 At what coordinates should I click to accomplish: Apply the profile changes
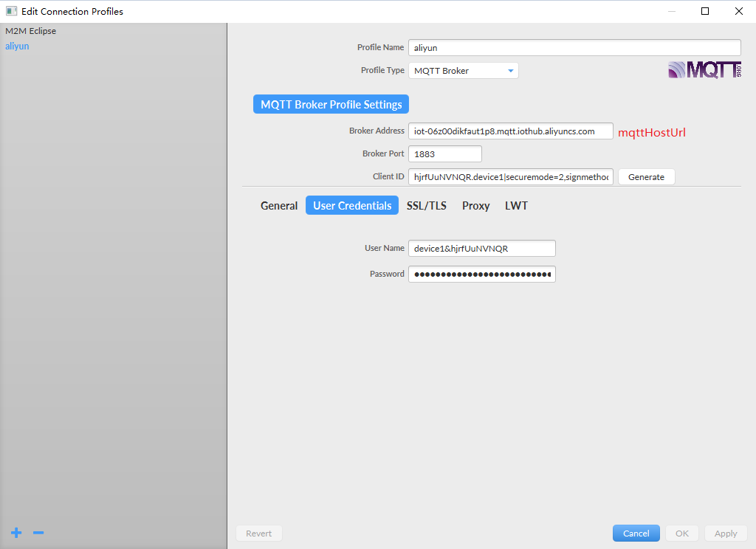(726, 534)
